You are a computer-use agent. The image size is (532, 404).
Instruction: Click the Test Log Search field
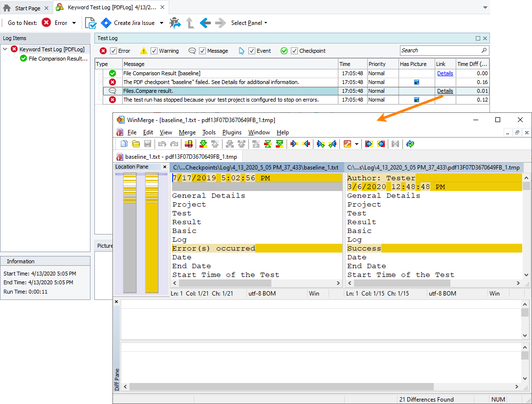440,50
